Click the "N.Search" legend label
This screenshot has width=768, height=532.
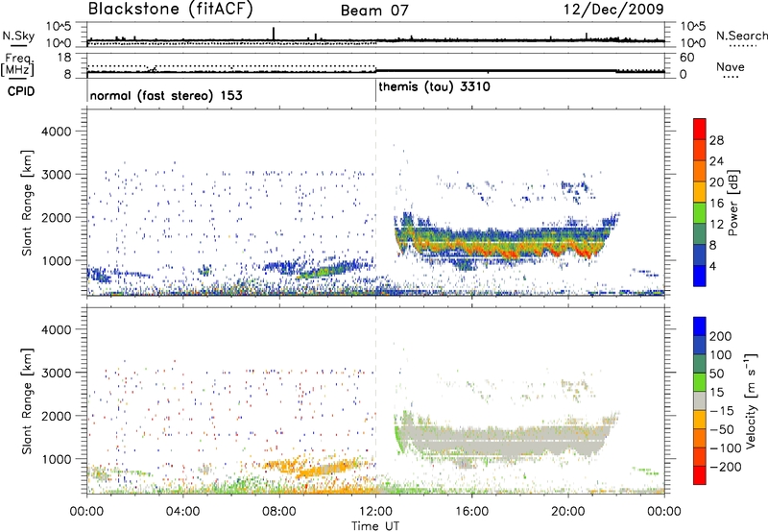[x=741, y=36]
